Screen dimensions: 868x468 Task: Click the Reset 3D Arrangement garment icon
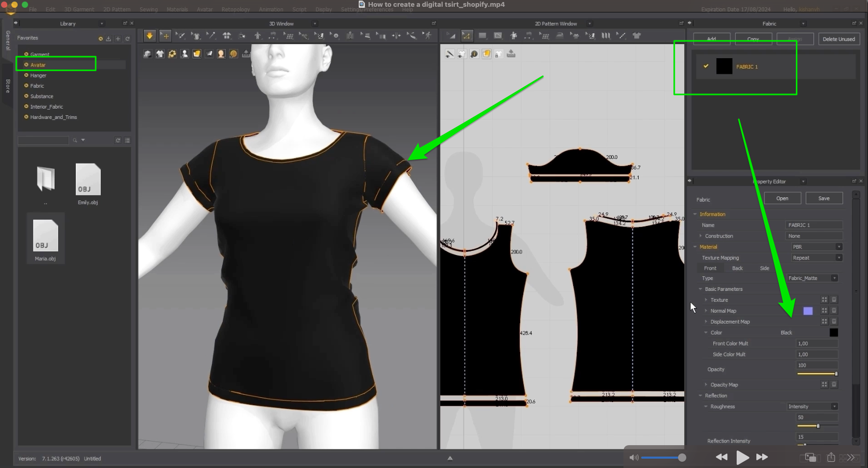(226, 36)
